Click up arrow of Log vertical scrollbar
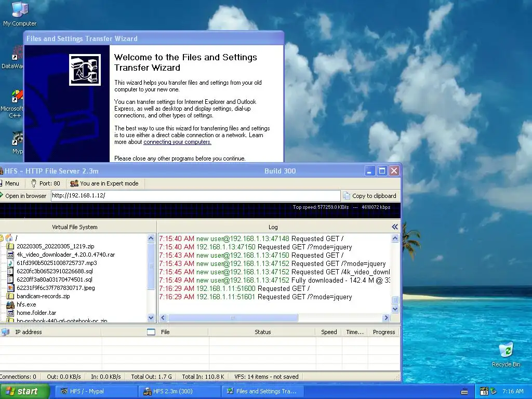Image resolution: width=532 pixels, height=399 pixels. 395,238
